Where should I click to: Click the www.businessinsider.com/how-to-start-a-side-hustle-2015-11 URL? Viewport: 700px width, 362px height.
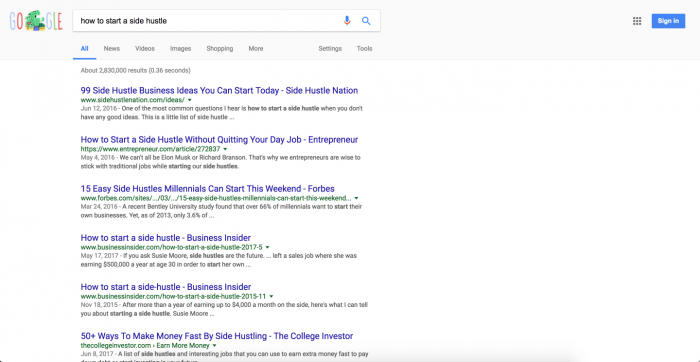[173, 296]
